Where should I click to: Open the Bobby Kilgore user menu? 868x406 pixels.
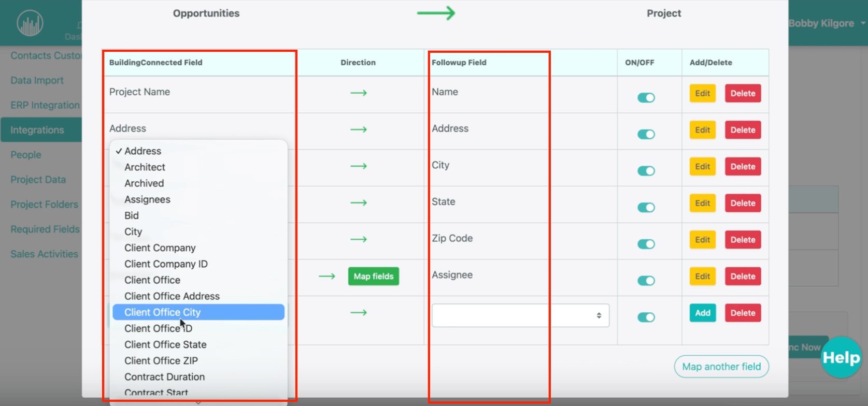coord(827,23)
